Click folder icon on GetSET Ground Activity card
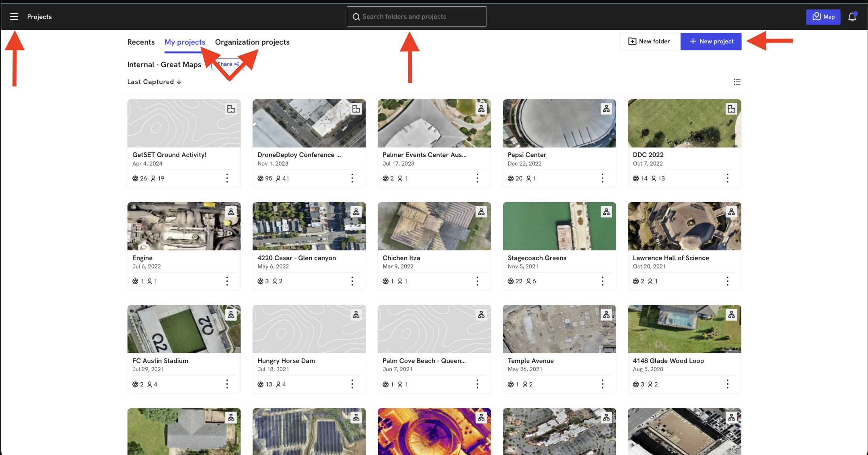The width and height of the screenshot is (868, 455). coord(230,108)
